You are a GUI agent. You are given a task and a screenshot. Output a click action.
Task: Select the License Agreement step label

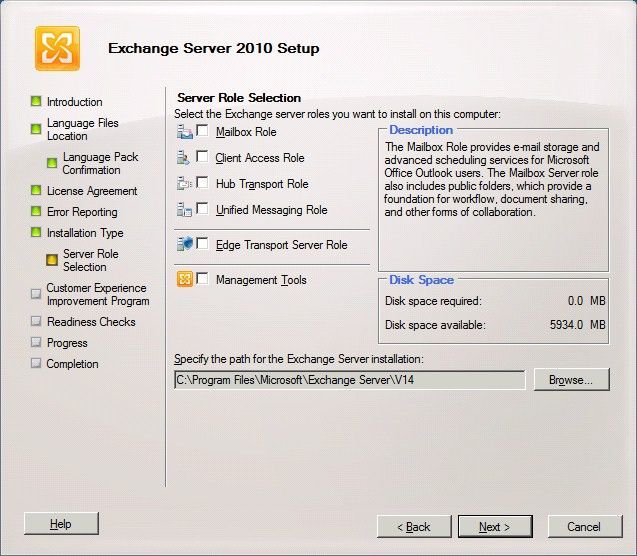(92, 191)
